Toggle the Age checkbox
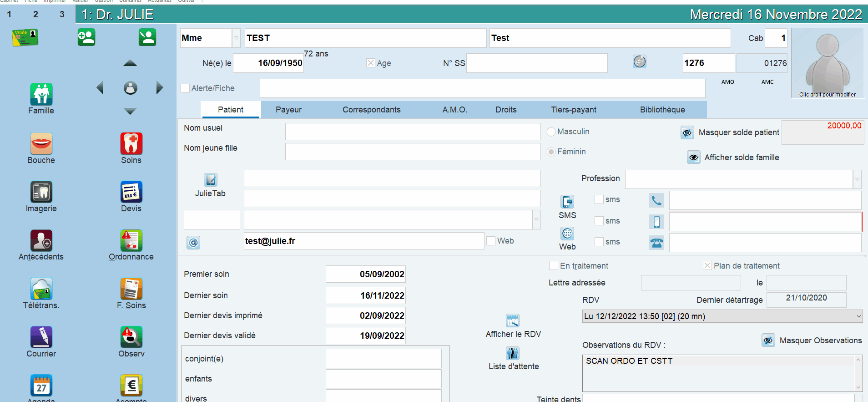This screenshot has height=402, width=868. tap(371, 63)
